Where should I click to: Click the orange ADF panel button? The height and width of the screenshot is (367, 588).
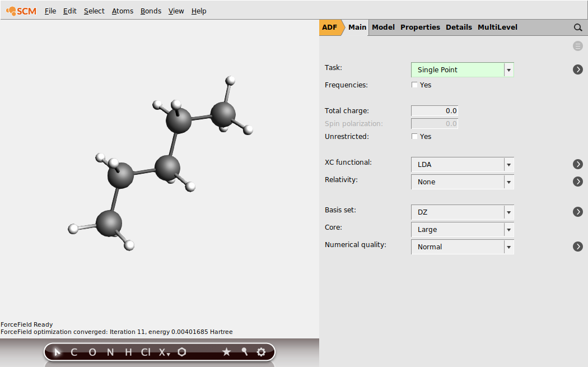(330, 27)
